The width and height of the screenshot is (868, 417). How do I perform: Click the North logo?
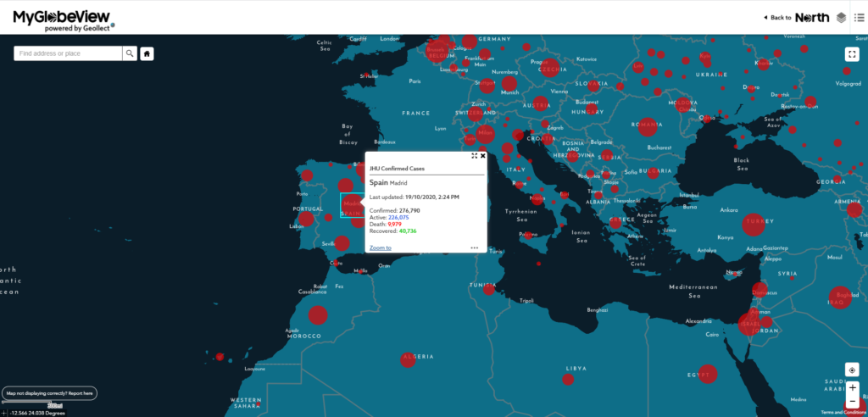click(x=812, y=18)
